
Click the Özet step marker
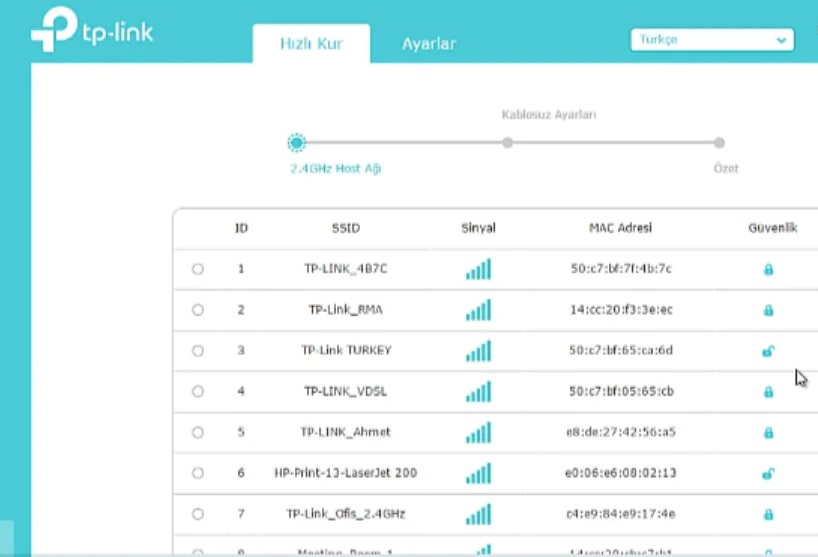point(719,143)
